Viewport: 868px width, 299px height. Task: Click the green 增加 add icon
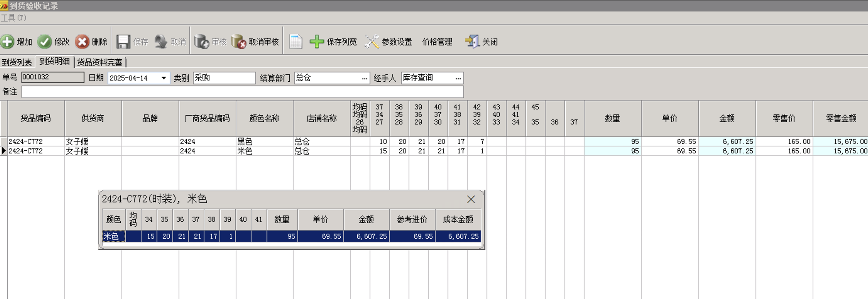7,42
